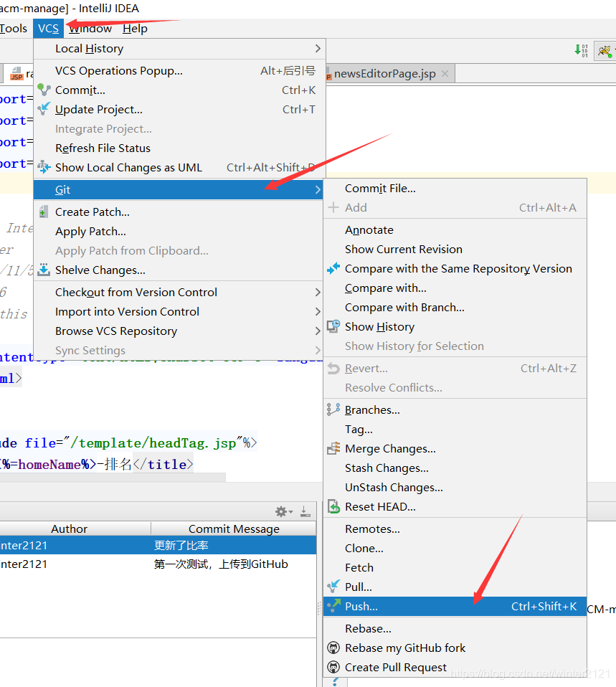Select Stash Changes entry
This screenshot has width=616, height=687.
(387, 468)
